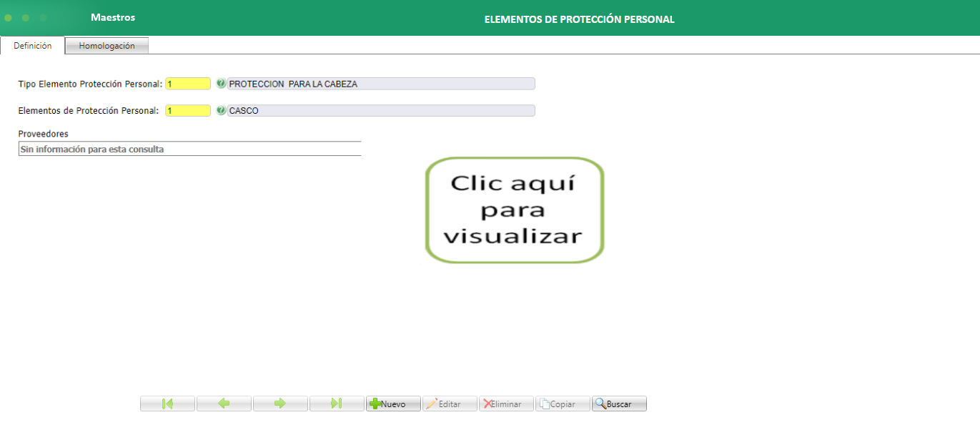Screen dimensions: 980x425
Task: Click the green plus icon on Nuevo
Action: coord(377,403)
